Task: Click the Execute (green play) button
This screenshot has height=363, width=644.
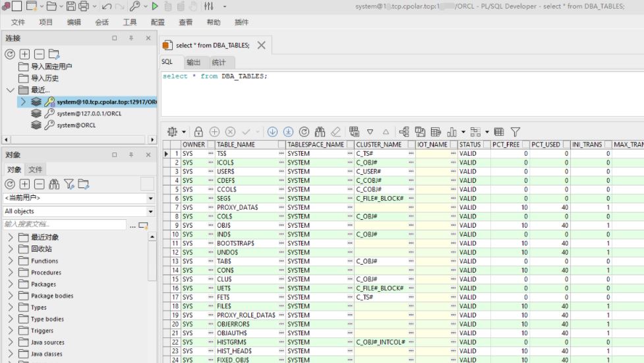Action: tap(155, 7)
